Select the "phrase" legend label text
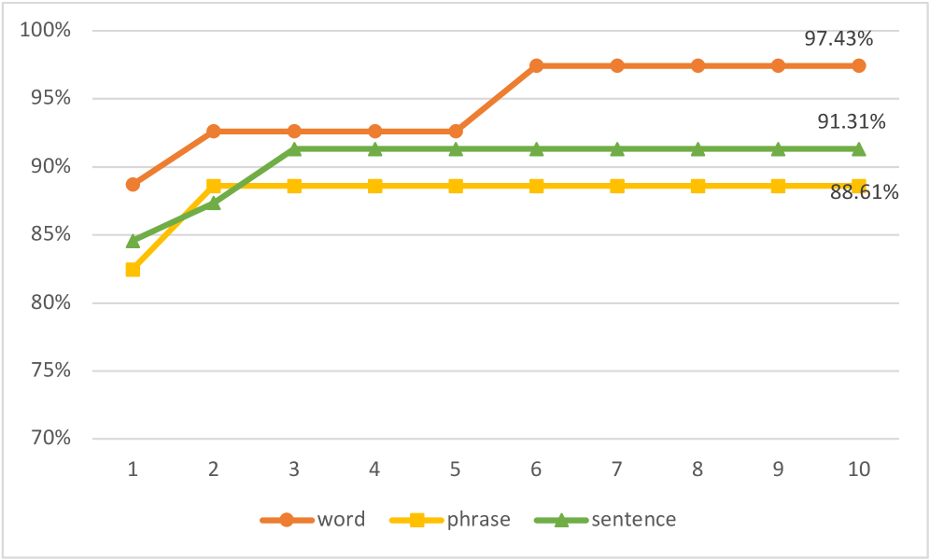The width and height of the screenshot is (930, 560). [x=479, y=520]
